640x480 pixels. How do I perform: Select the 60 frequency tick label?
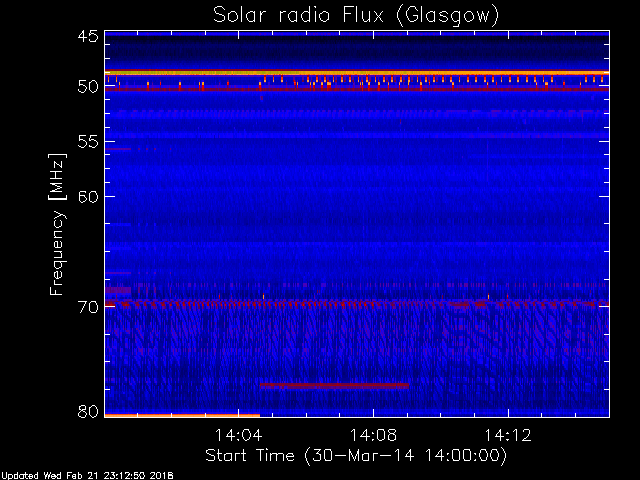(88, 197)
